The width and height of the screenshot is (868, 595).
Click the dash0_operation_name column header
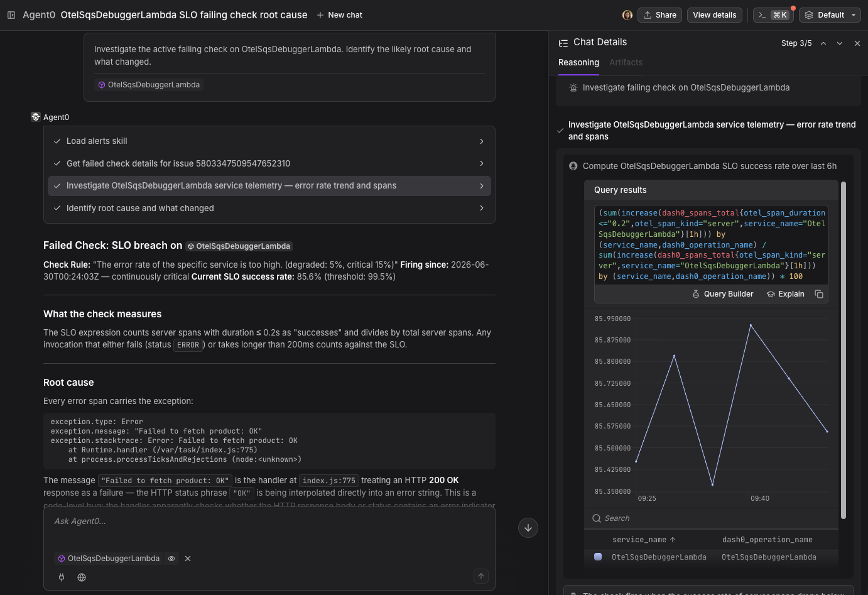(x=767, y=540)
